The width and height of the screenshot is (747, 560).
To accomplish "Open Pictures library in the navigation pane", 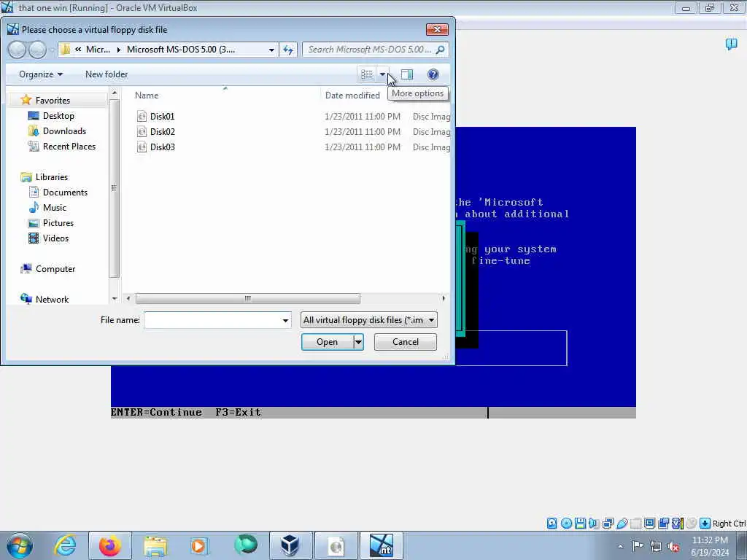I will [x=58, y=223].
